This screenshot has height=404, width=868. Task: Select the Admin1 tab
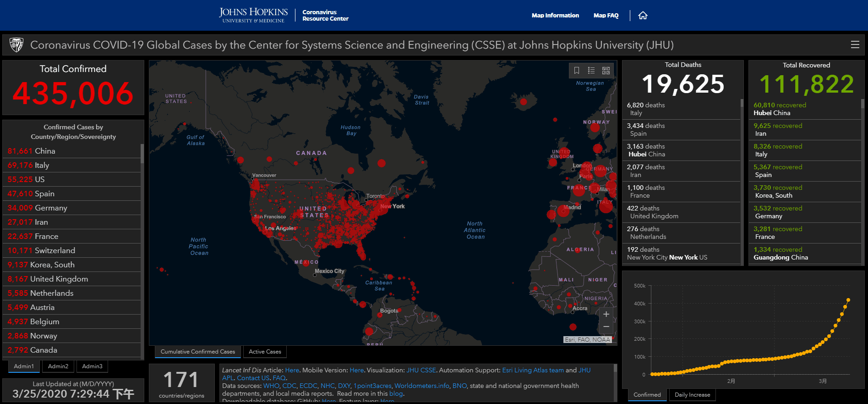pos(24,366)
